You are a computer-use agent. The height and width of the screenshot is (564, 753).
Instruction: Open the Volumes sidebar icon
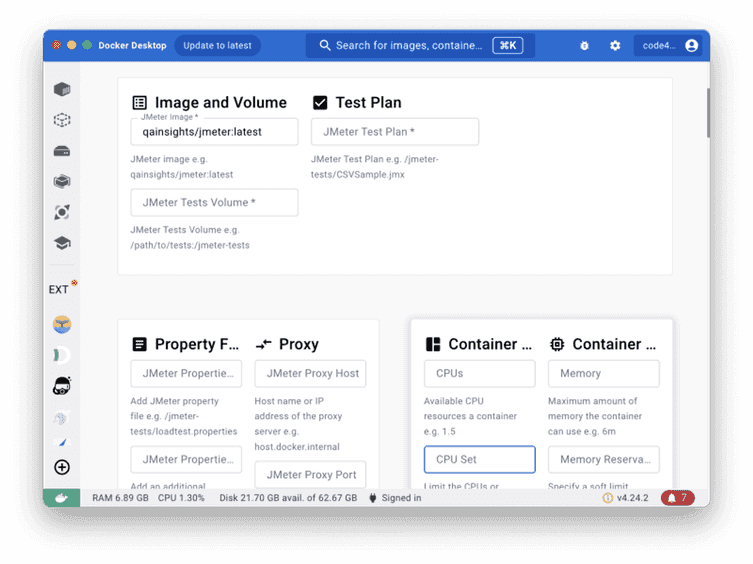point(62,151)
